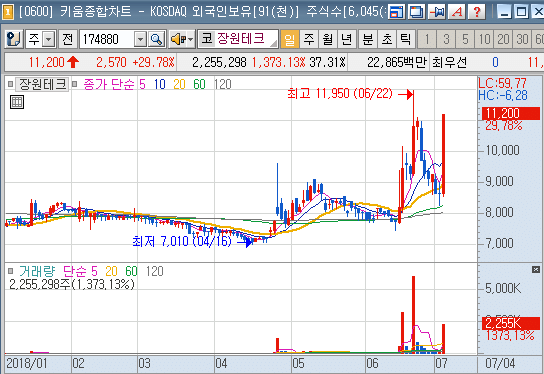This screenshot has height=374, width=544.
Task: Switch to 년 yearly chart period
Action: point(347,39)
